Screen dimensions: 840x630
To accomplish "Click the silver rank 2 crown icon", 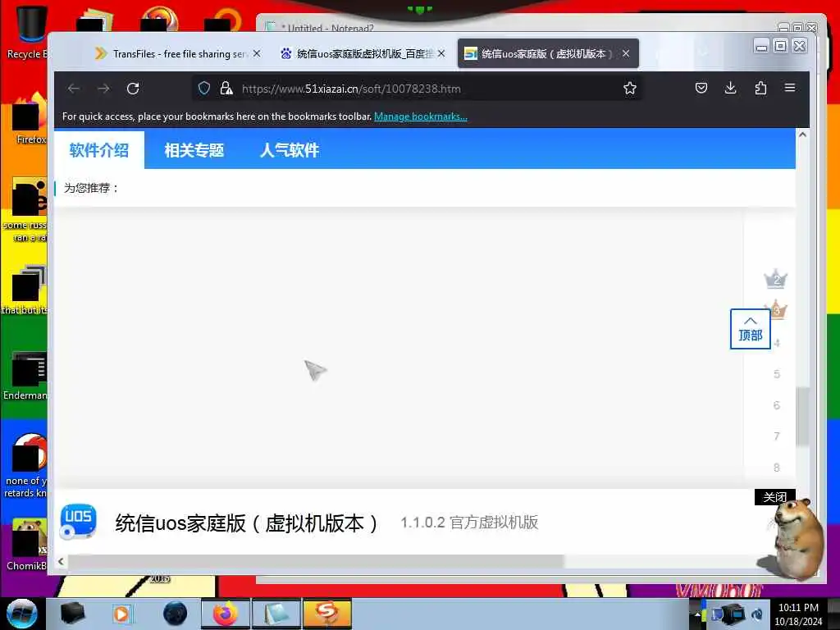I will click(775, 279).
